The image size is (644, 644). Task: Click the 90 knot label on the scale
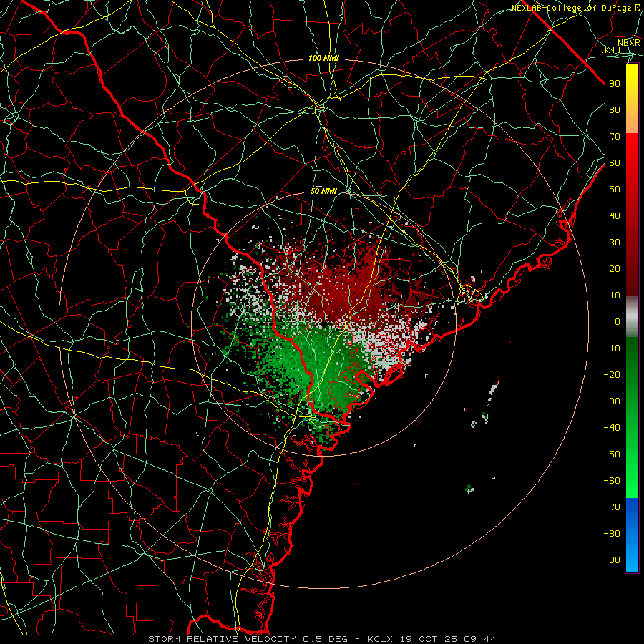click(x=615, y=84)
